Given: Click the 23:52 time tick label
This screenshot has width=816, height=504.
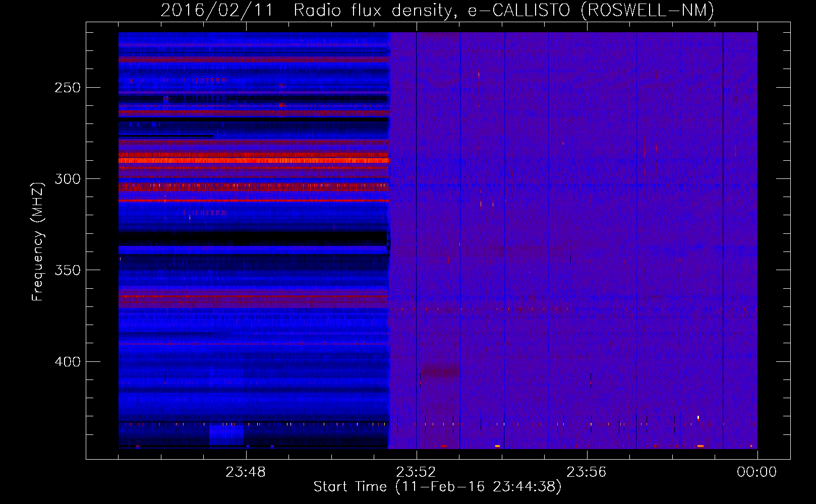Looking at the screenshot, I should 416,472.
